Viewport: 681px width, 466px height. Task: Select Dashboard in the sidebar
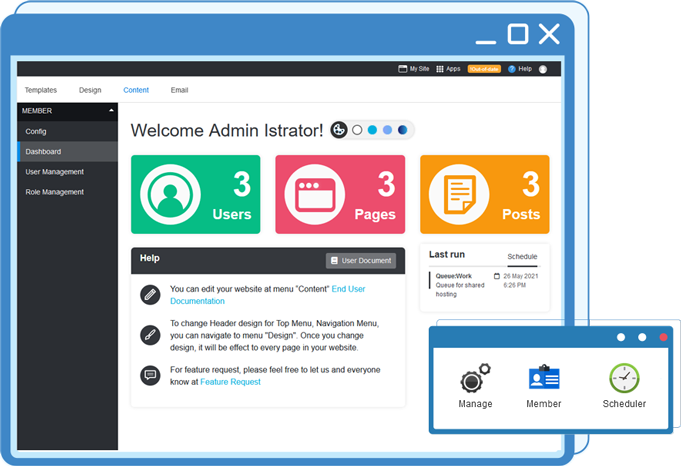(x=67, y=152)
